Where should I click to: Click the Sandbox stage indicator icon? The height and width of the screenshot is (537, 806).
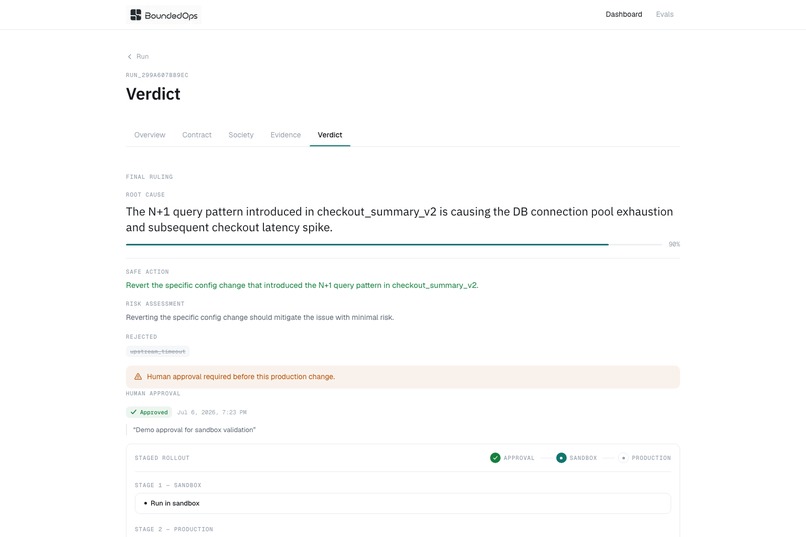(561, 458)
